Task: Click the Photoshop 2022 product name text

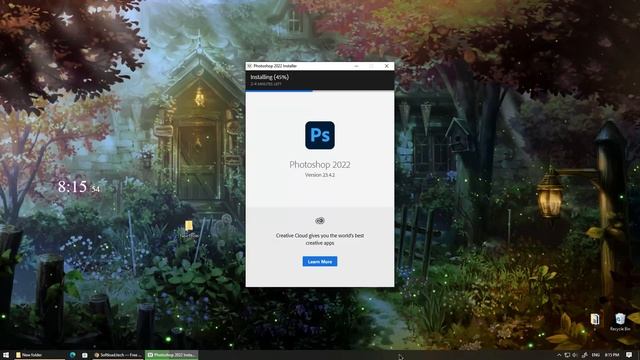Action: tap(320, 164)
